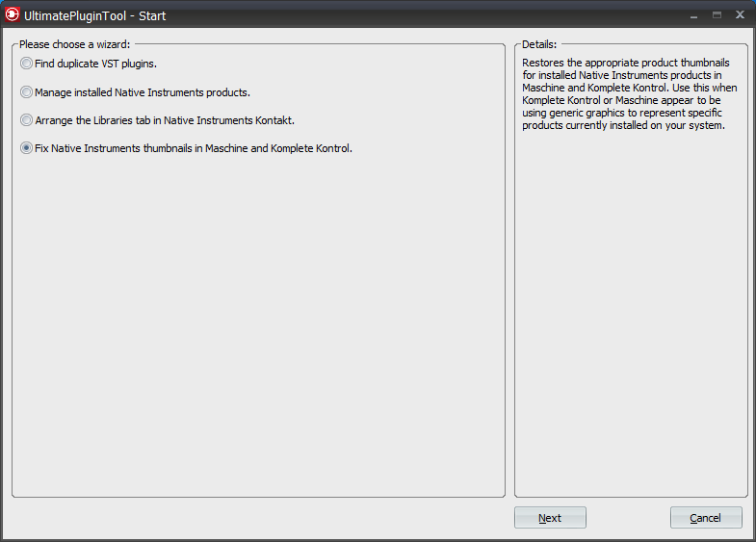Select Fix Native Instruments thumbnails radio button
Screen dimensions: 756x542
27,148
